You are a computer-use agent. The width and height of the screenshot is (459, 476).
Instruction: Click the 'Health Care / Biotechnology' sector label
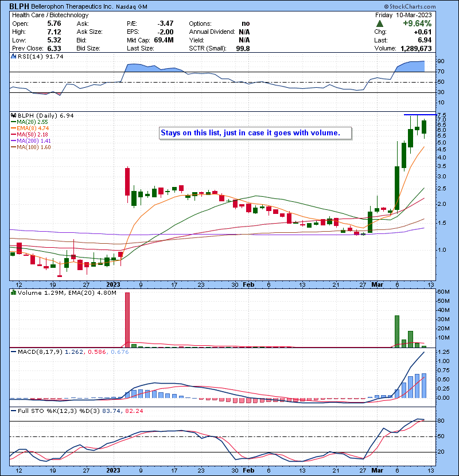[50, 15]
